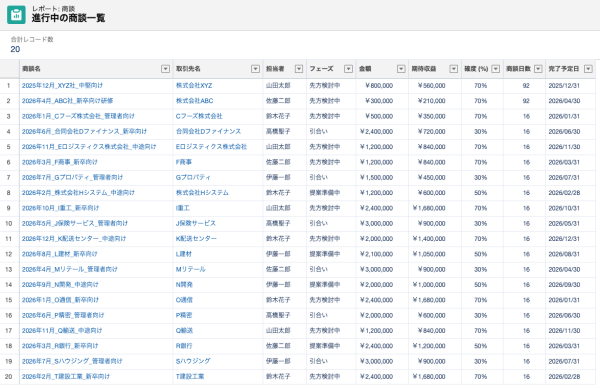Open the Q輸送 account link

pos(184,331)
